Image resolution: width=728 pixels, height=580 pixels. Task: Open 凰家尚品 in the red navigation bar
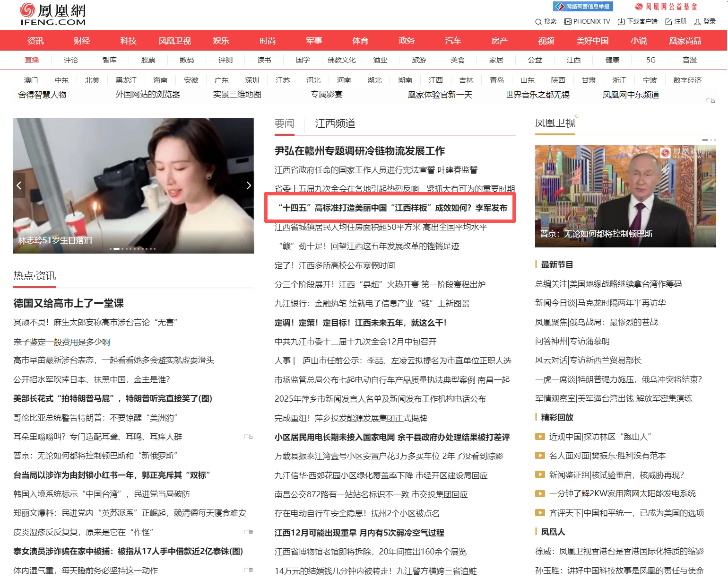[685, 41]
